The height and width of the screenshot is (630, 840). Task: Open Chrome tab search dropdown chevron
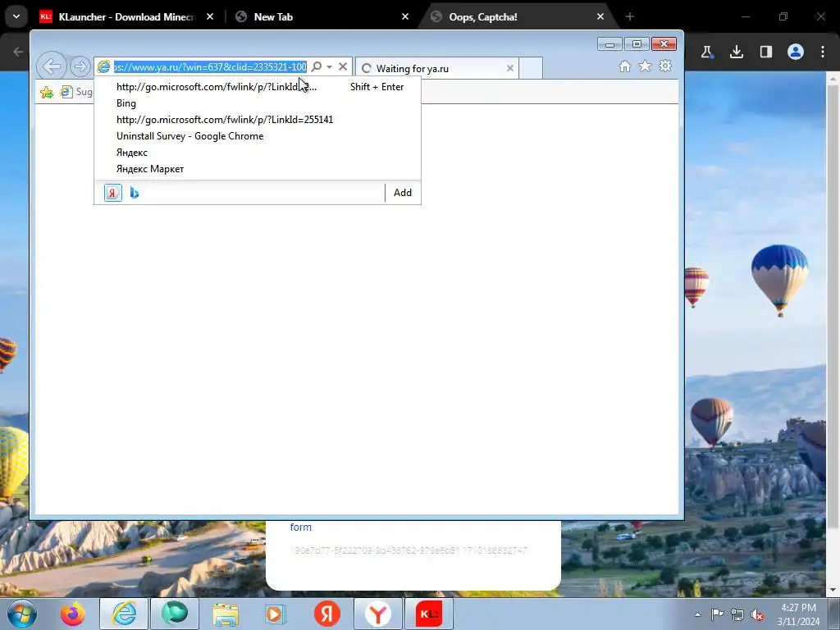tap(16, 16)
